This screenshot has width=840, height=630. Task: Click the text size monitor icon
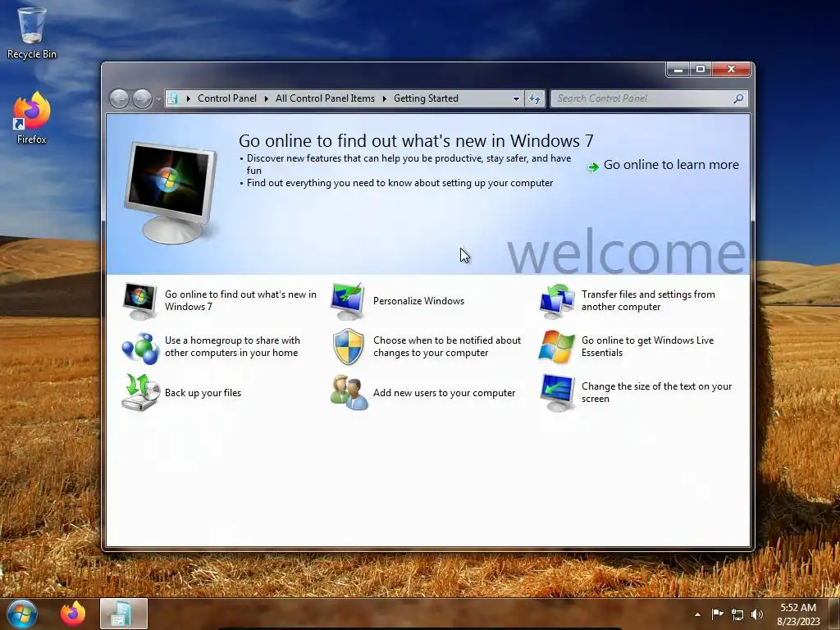click(x=557, y=393)
